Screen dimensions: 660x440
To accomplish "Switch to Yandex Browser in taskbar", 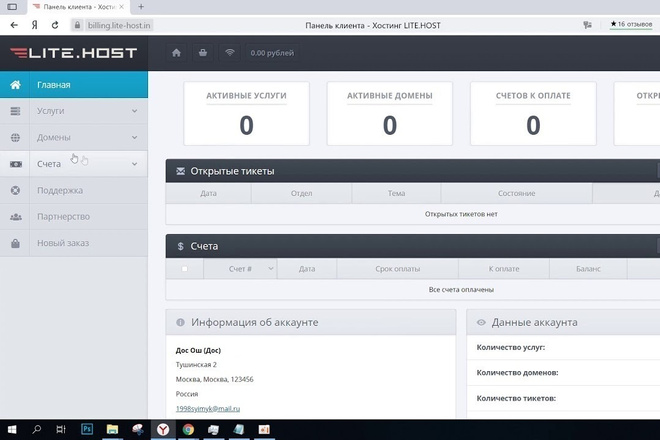I will click(x=163, y=429).
